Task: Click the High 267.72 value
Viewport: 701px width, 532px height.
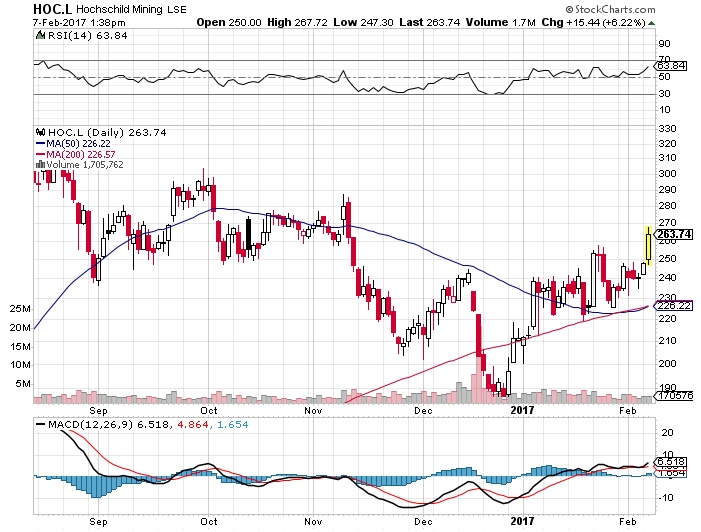Action: coord(297,22)
